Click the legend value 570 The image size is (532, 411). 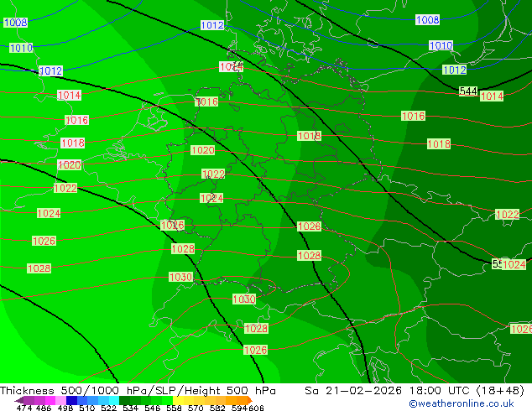pyautogui.click(x=196, y=408)
